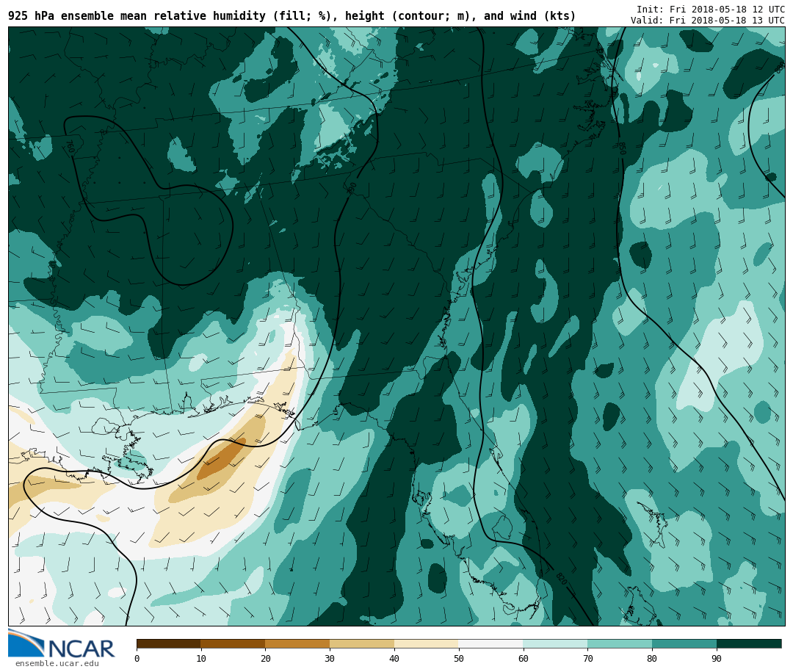Click the driest brown humidity patch on the map
793x672 pixels.
(222, 460)
